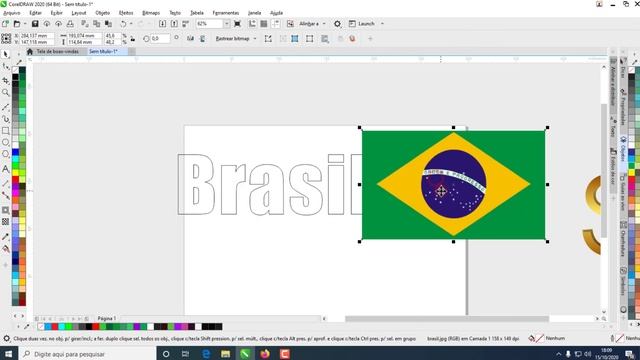Click the Print icon

pos(70,24)
